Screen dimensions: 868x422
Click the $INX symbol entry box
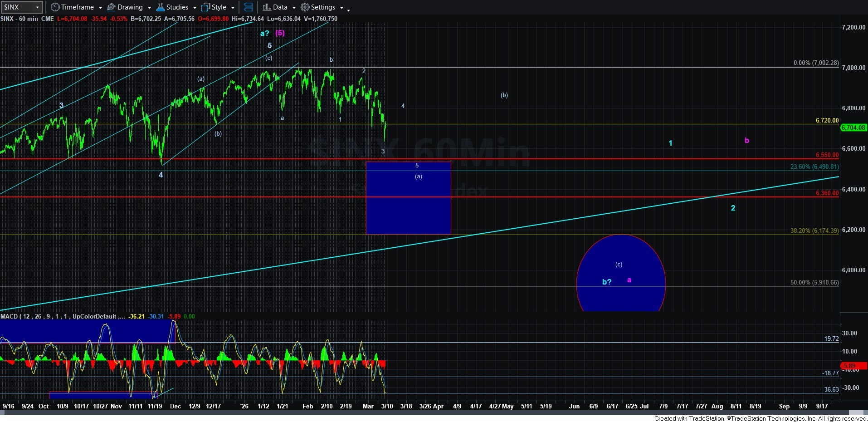coord(17,7)
